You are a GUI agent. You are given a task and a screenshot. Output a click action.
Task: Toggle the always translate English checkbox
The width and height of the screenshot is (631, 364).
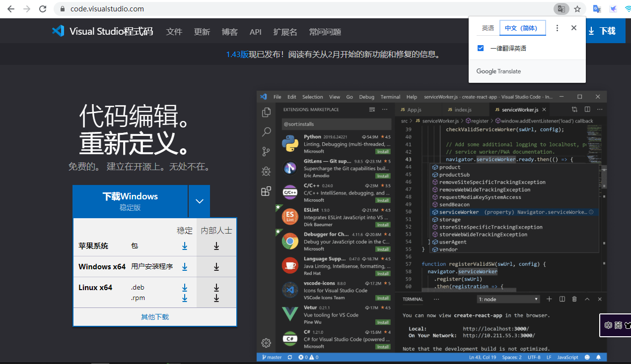point(481,48)
